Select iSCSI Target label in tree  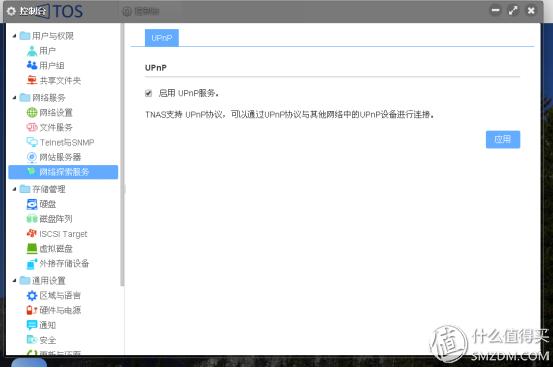coord(63,234)
